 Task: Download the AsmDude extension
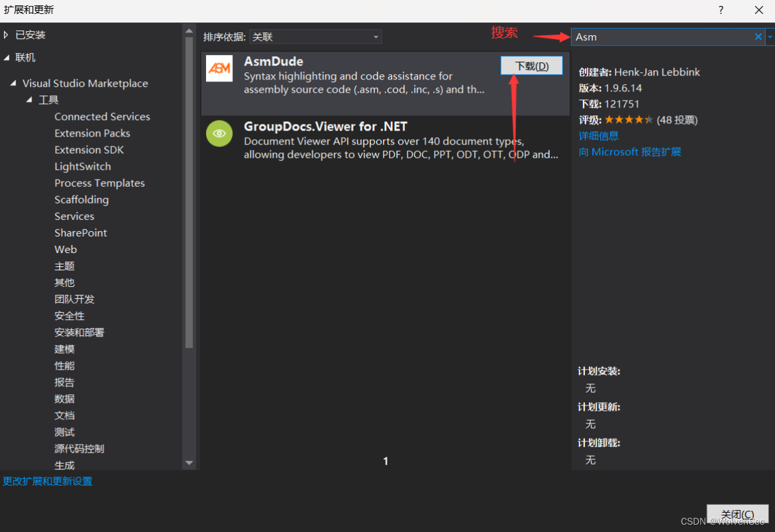tap(531, 66)
